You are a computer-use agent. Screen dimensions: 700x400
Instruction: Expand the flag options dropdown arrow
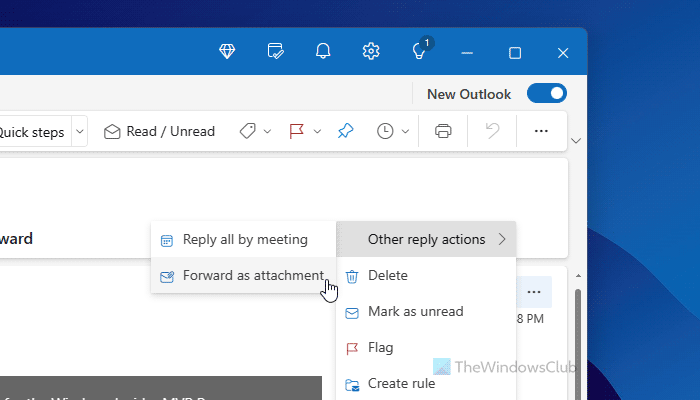(x=317, y=131)
